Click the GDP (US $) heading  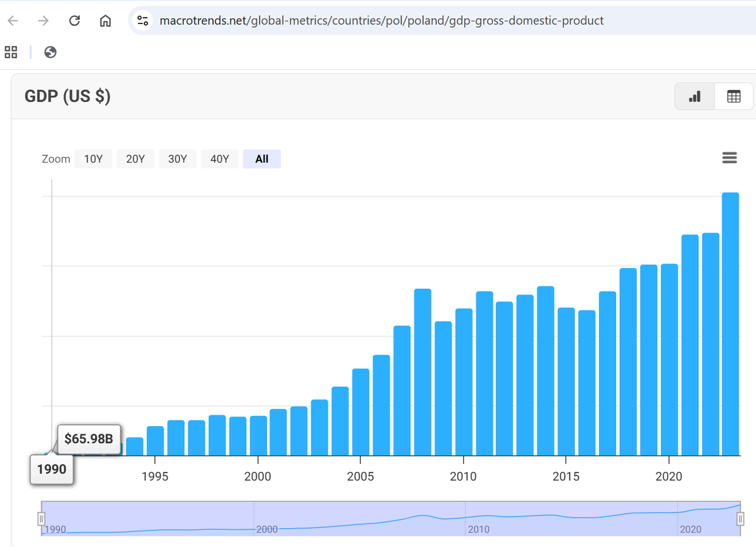point(67,96)
